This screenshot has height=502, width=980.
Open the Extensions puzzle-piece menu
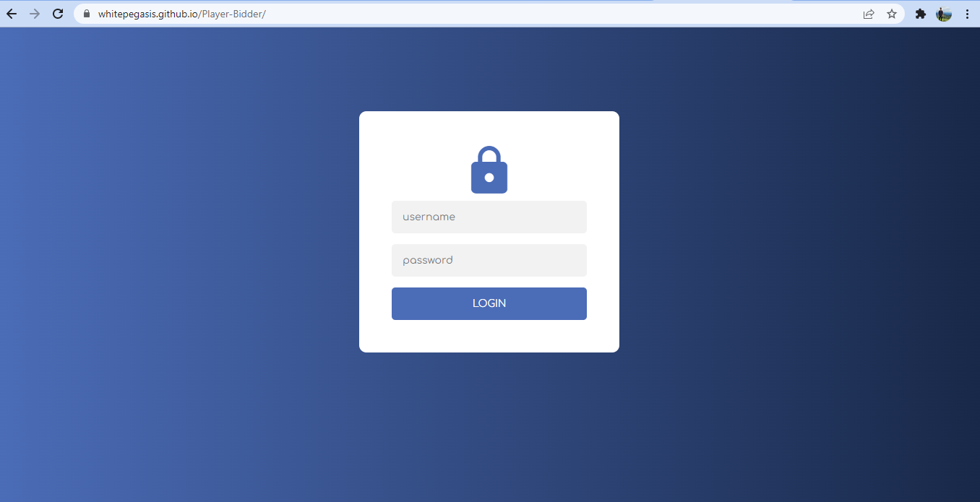(x=921, y=14)
